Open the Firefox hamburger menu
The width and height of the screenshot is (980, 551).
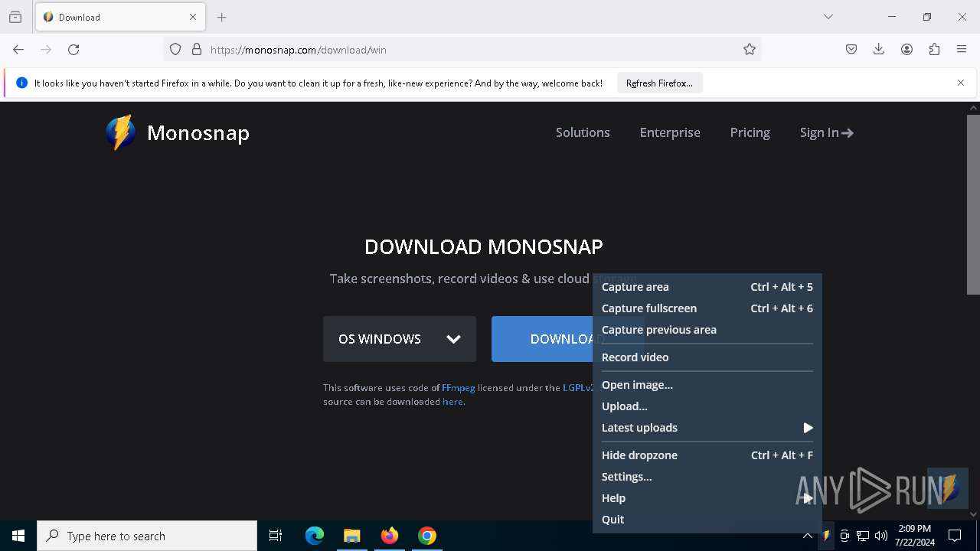click(962, 50)
